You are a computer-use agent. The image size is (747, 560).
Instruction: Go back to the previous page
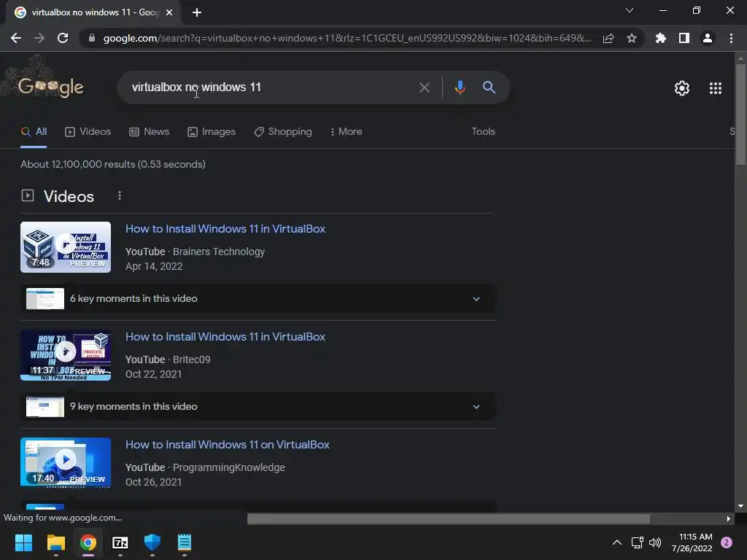click(x=16, y=38)
